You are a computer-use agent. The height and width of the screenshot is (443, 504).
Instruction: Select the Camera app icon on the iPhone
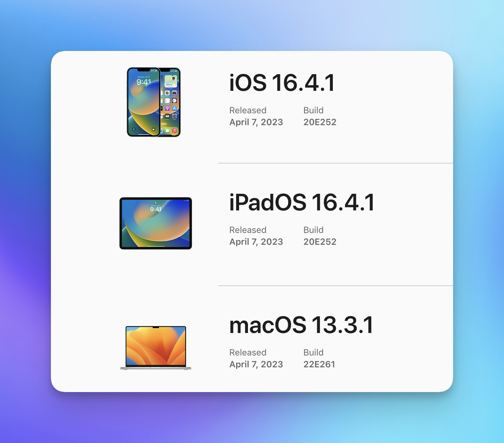[x=174, y=93]
